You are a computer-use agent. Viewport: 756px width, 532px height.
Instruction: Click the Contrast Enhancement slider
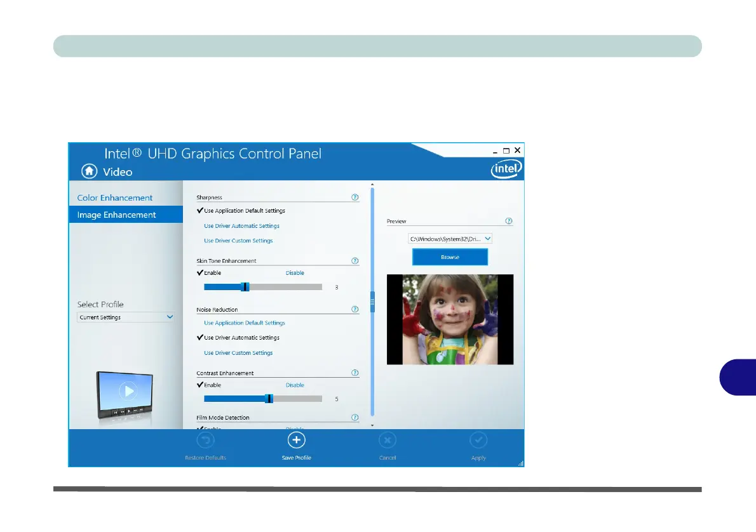coord(263,399)
